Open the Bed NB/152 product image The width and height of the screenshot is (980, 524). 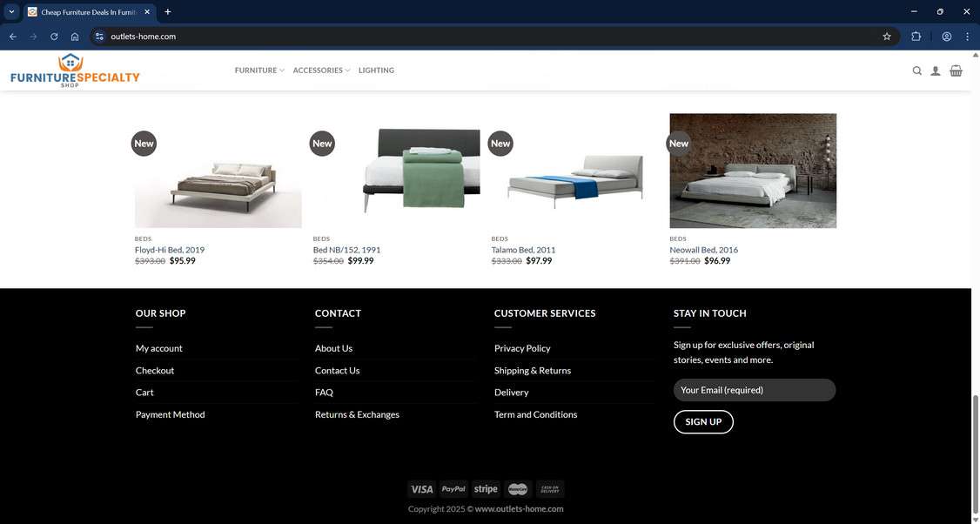tap(396, 171)
